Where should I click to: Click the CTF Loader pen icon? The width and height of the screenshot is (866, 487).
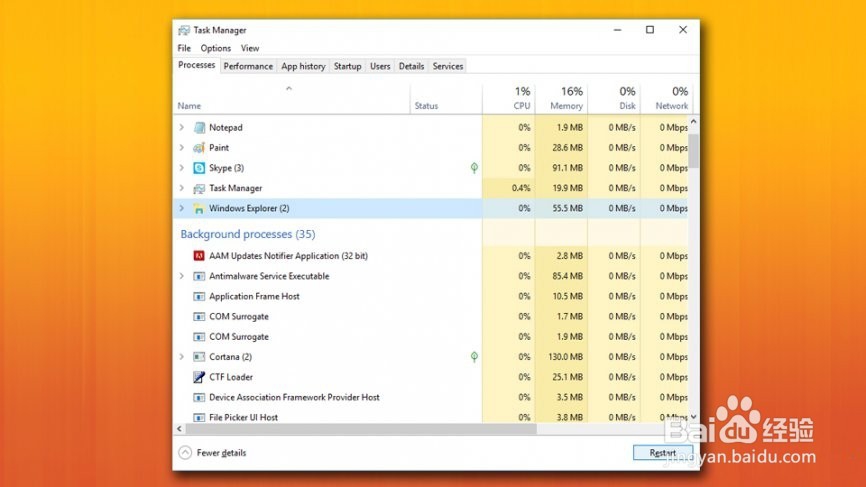[x=199, y=377]
